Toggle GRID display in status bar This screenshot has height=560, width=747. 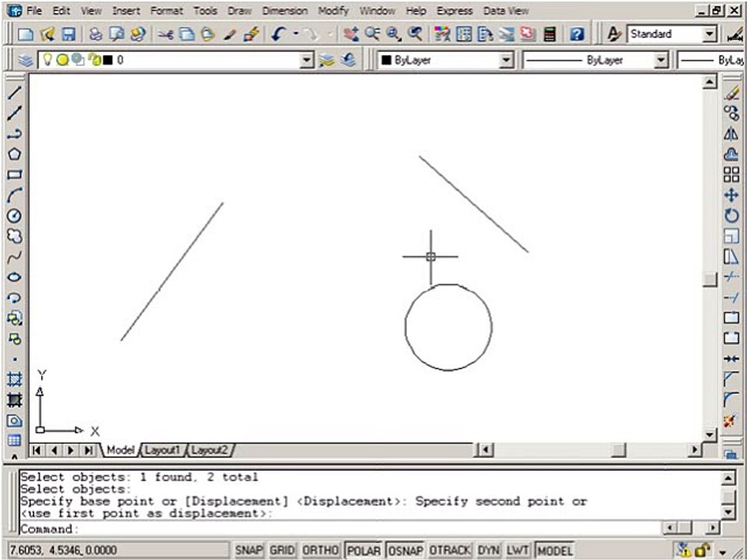[x=282, y=551]
